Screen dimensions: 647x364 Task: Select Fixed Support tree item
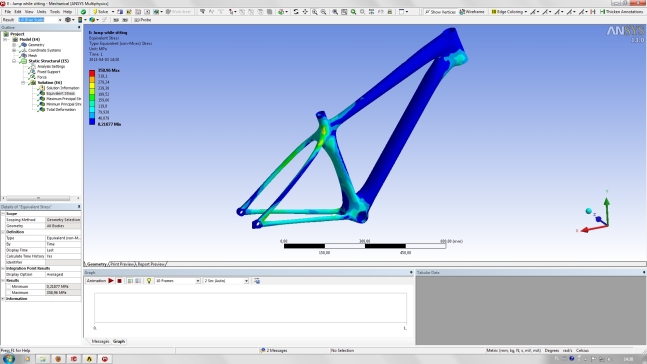click(x=48, y=71)
